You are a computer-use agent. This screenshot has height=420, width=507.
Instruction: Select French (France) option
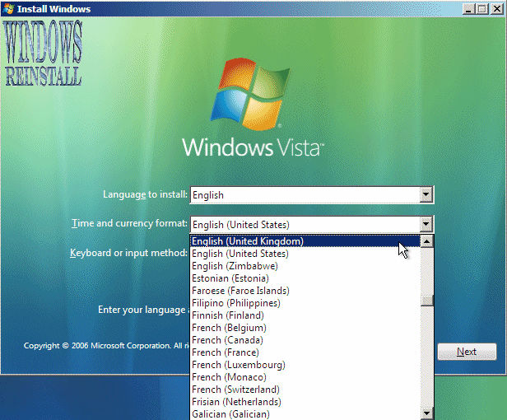coord(227,352)
